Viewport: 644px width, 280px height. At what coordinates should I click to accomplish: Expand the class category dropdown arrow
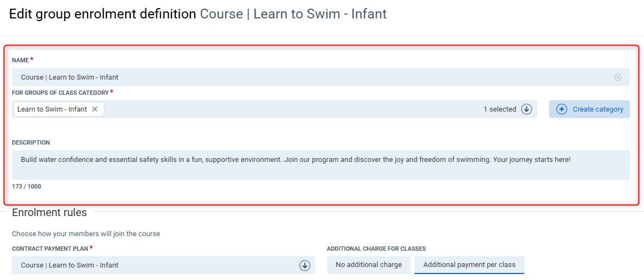pos(526,109)
